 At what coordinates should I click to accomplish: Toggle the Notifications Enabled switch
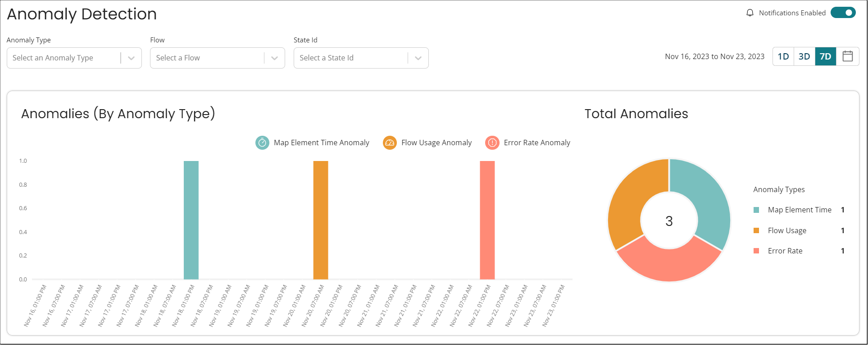[x=843, y=13]
